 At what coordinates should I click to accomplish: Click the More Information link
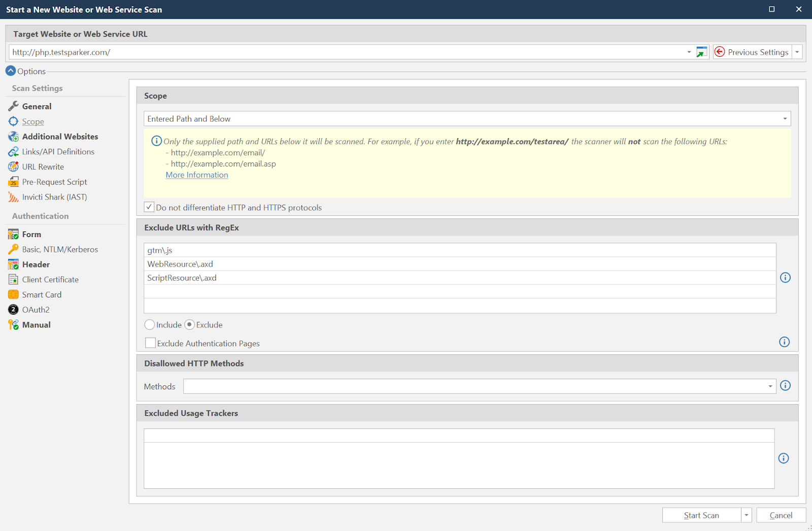tap(196, 175)
